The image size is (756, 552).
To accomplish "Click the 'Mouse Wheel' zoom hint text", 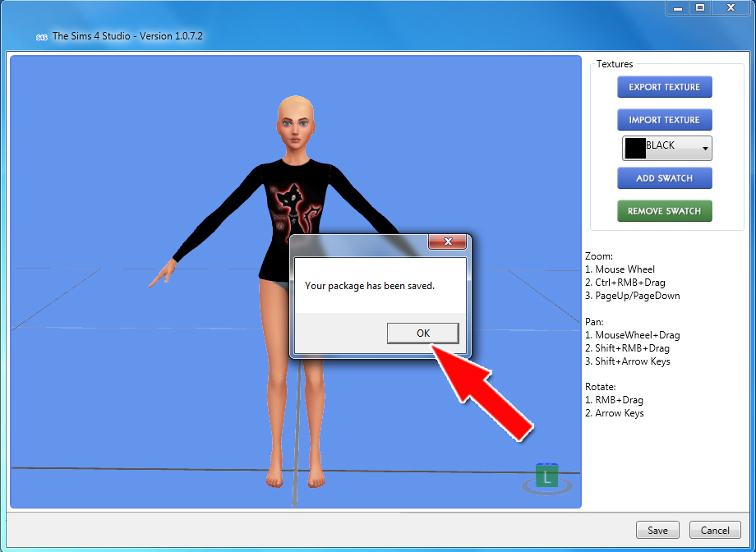I will click(625, 269).
